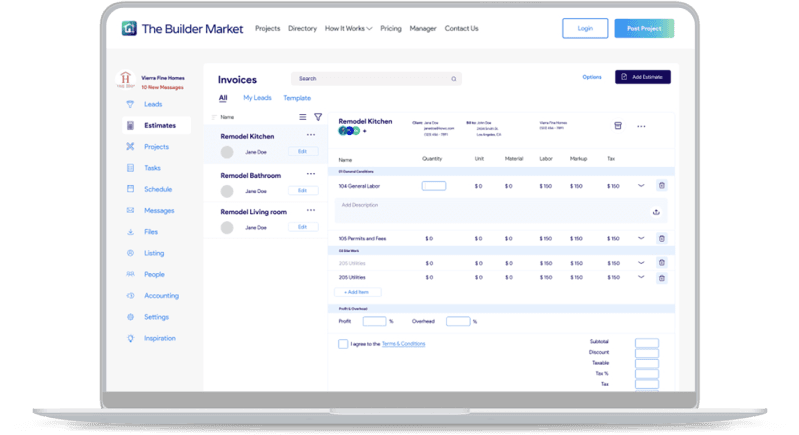Viewport: 799px width, 435px height.
Task: Check the Terms & Conditions agreement box
Action: coord(343,344)
